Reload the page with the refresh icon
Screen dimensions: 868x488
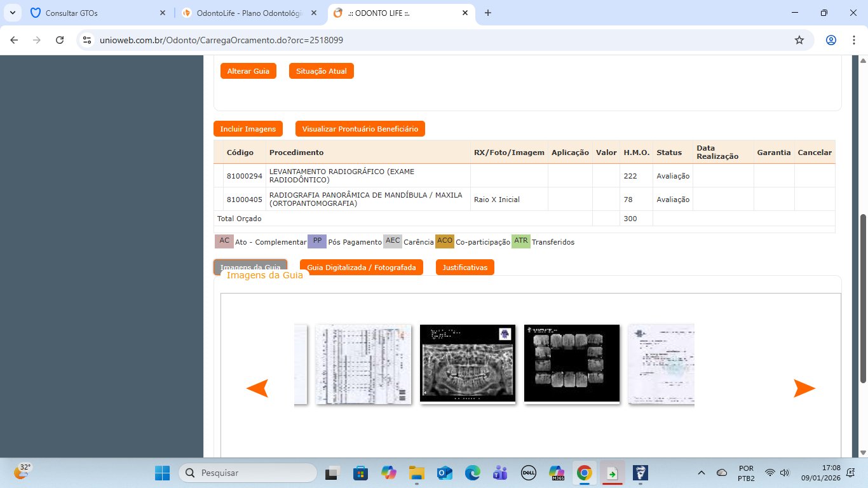pos(60,40)
